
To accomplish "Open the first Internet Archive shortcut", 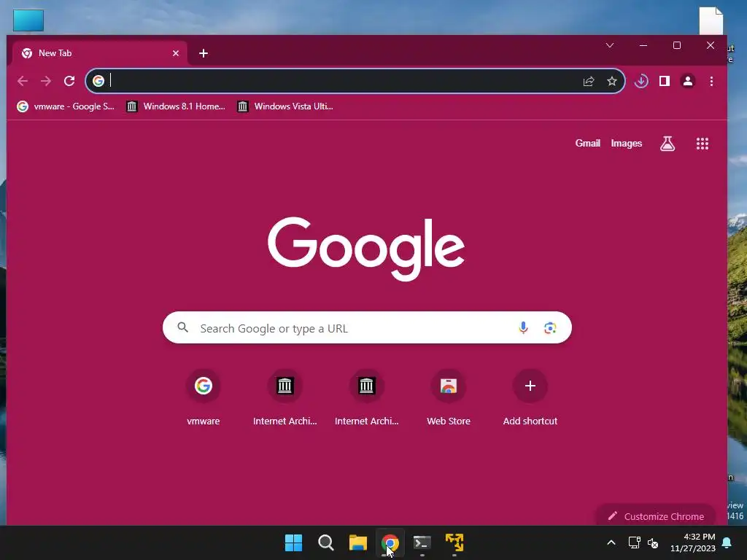I will click(x=285, y=397).
